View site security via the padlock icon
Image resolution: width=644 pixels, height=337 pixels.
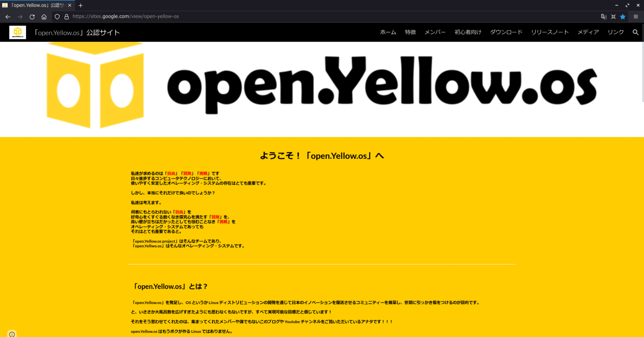[66, 16]
